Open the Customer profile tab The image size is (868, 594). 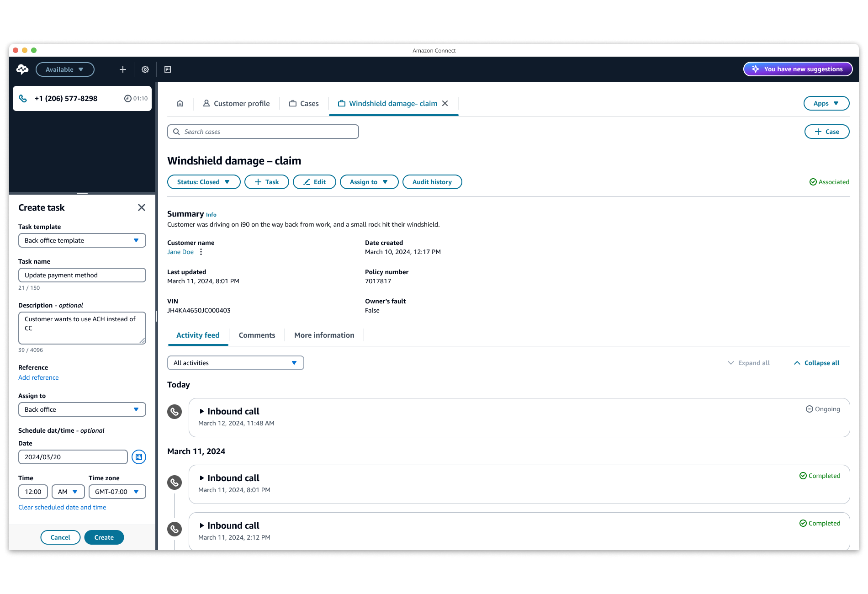coord(236,103)
